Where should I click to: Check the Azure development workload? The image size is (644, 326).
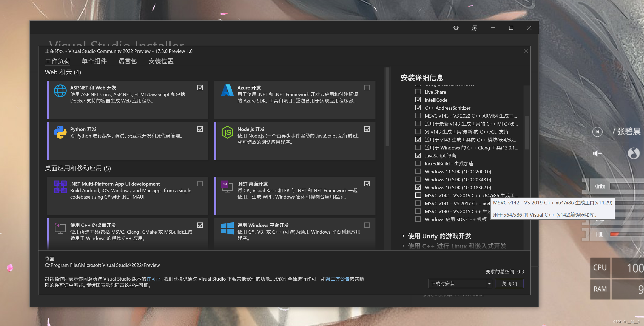(x=367, y=88)
